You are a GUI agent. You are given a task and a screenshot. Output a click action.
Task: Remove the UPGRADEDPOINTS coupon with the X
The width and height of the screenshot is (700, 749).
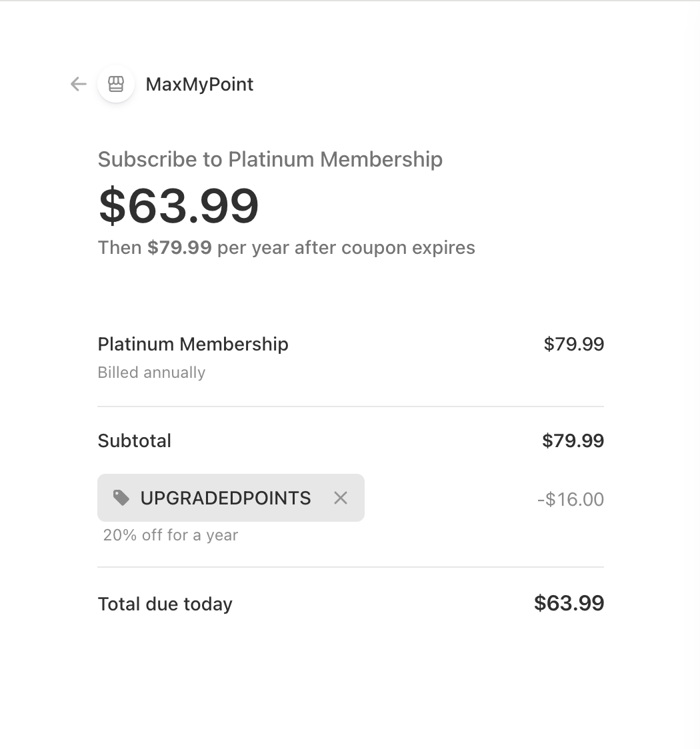(x=341, y=498)
